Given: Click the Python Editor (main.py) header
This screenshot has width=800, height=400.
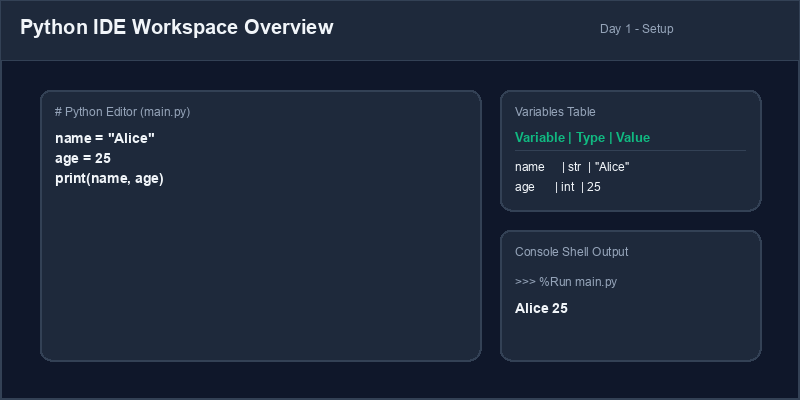Looking at the screenshot, I should tap(122, 112).
